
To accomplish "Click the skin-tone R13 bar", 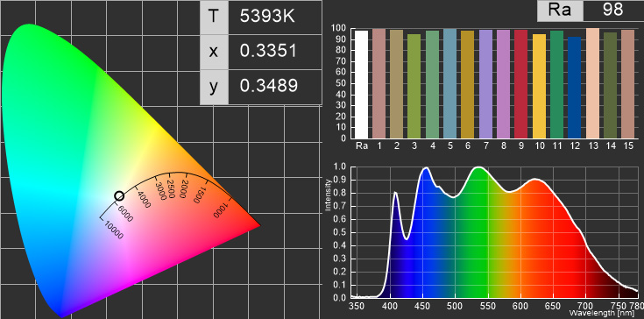I will click(591, 83).
